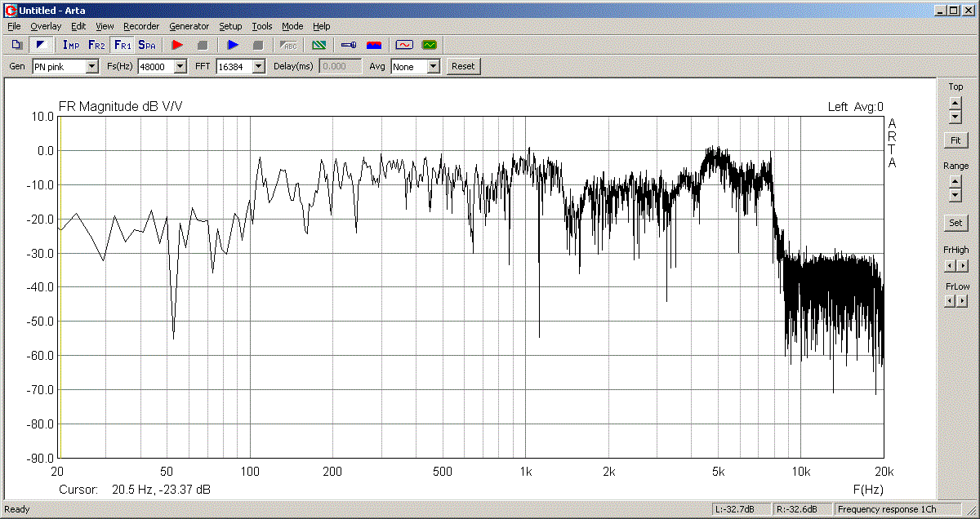
Task: Click the Reset button
Action: (463, 67)
